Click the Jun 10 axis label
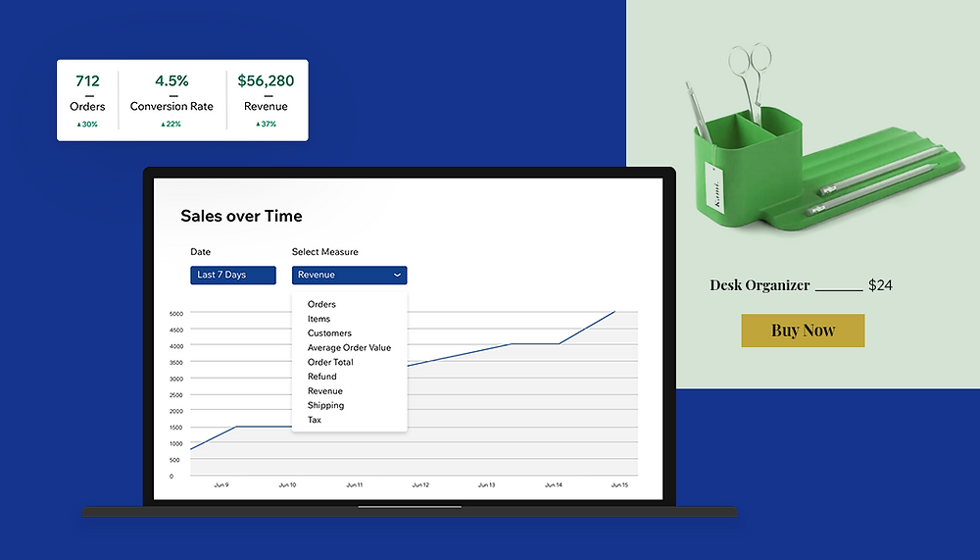 [287, 484]
